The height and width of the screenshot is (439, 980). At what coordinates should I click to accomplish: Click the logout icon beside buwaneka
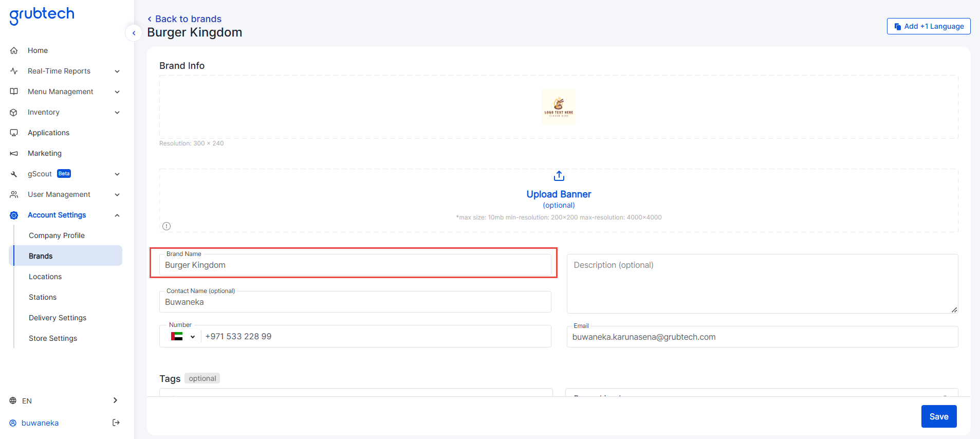pos(116,423)
